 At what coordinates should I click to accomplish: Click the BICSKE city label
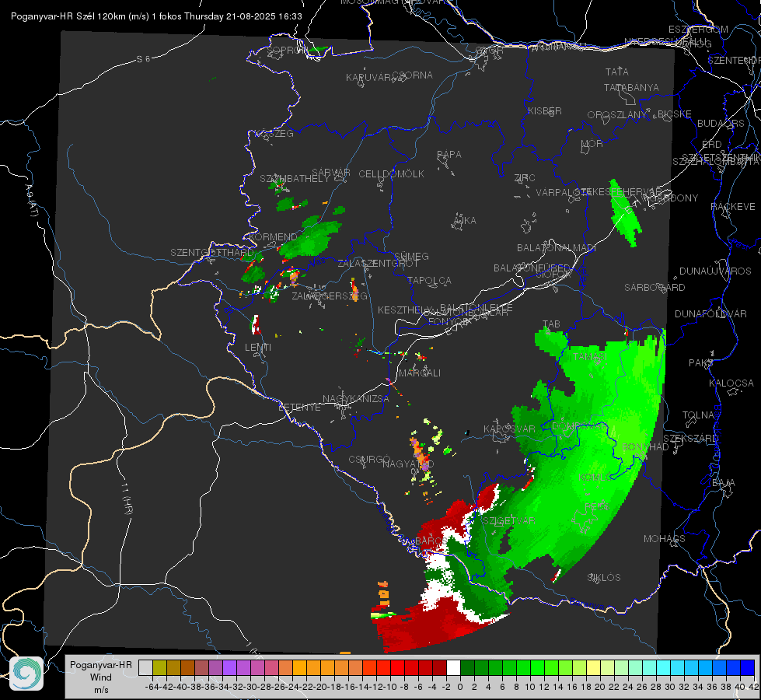point(675,114)
